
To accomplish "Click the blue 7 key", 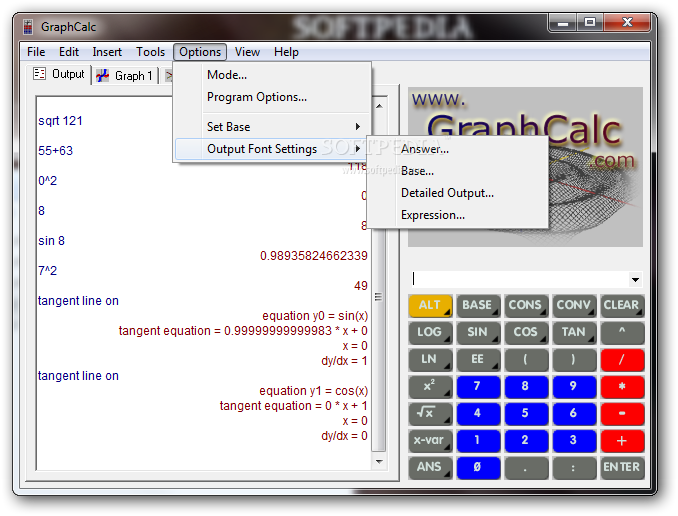I will point(478,386).
